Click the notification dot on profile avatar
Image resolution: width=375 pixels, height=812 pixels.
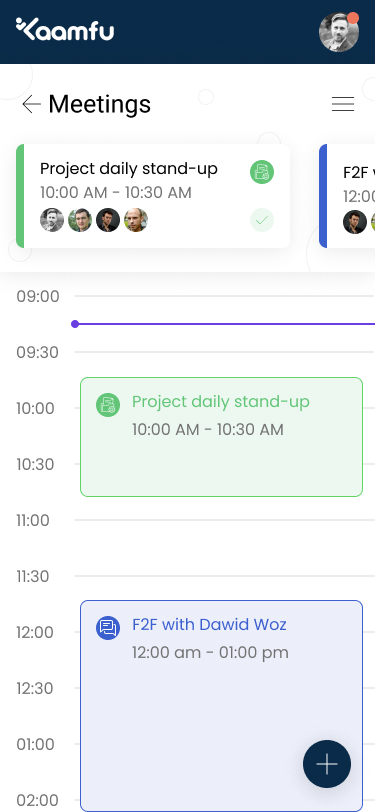(353, 18)
